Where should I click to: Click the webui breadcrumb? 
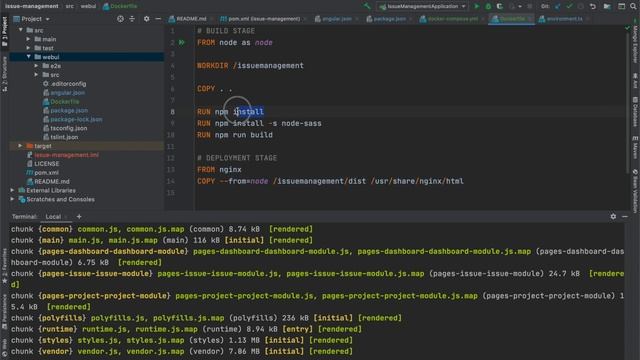point(88,7)
